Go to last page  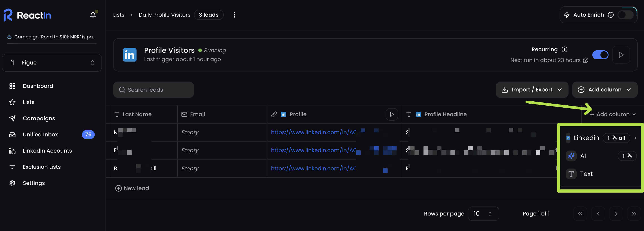(634, 213)
